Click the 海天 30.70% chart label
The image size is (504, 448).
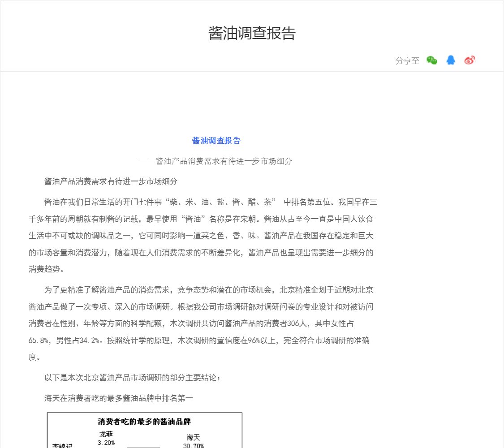(x=194, y=441)
